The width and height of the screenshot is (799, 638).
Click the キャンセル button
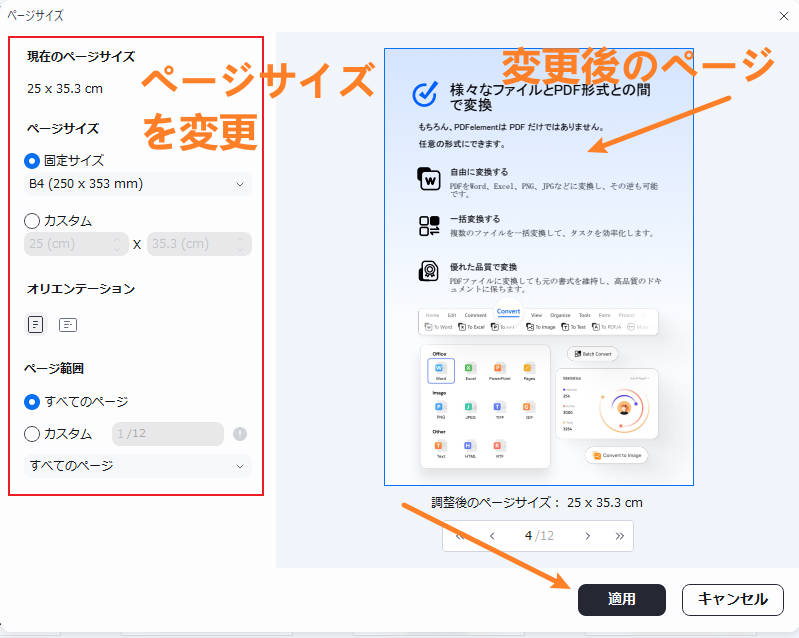point(733,599)
